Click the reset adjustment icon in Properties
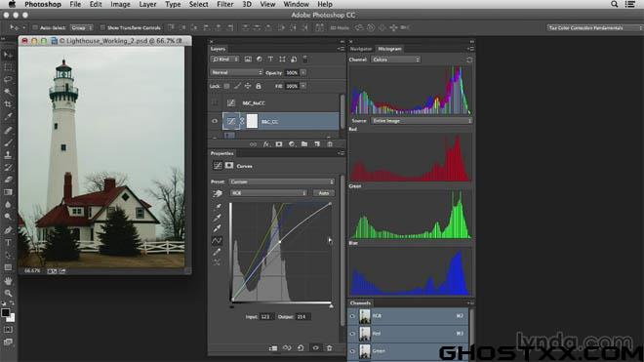The width and height of the screenshot is (644, 362). coord(301,348)
